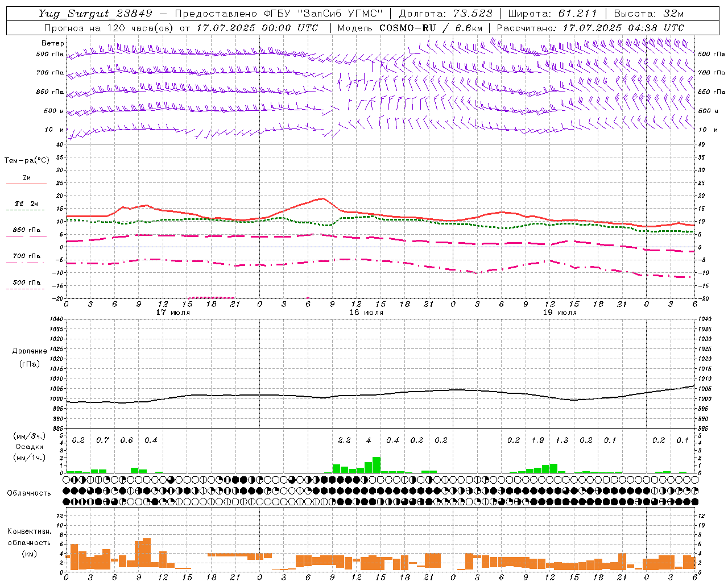728x582 pixels.
Task: Select the 700 гПа temperature legend label
Action: [27, 256]
